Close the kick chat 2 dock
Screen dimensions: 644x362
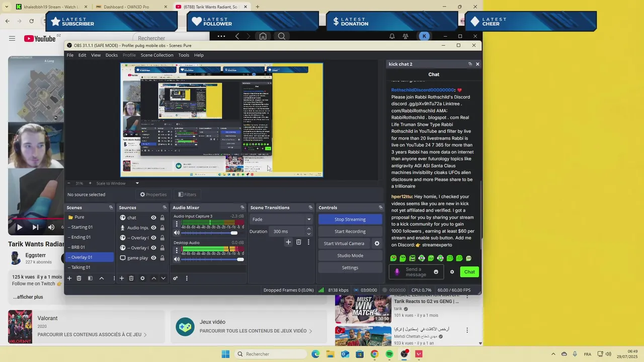pos(477,64)
